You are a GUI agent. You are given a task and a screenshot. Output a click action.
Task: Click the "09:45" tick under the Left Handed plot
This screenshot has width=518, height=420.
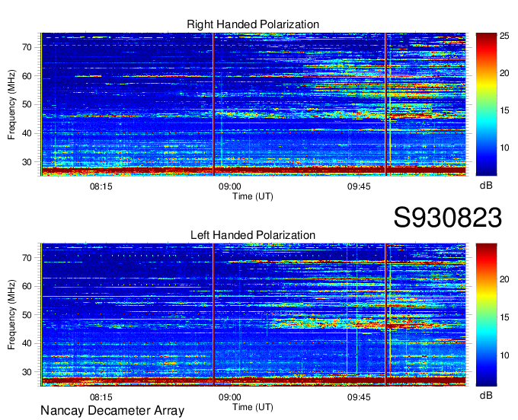tap(359, 397)
